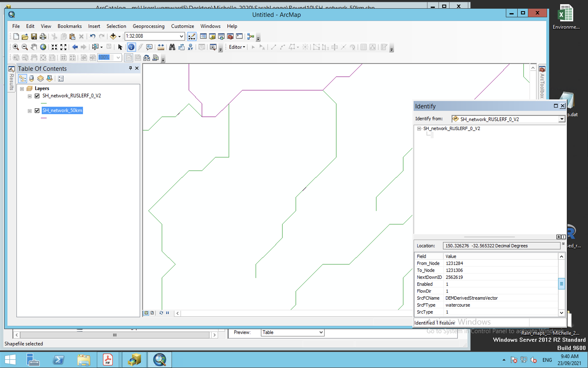
Task: Open the Results side tab
Action: [x=11, y=79]
